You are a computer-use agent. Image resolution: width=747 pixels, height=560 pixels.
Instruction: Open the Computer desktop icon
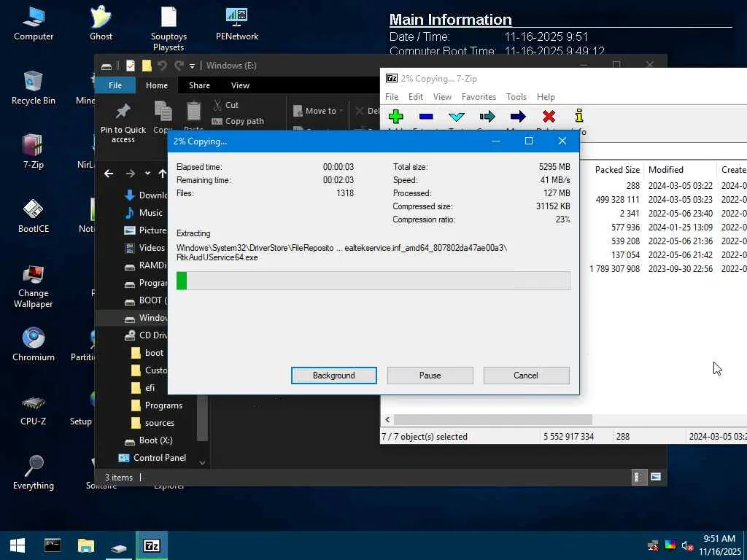(34, 24)
